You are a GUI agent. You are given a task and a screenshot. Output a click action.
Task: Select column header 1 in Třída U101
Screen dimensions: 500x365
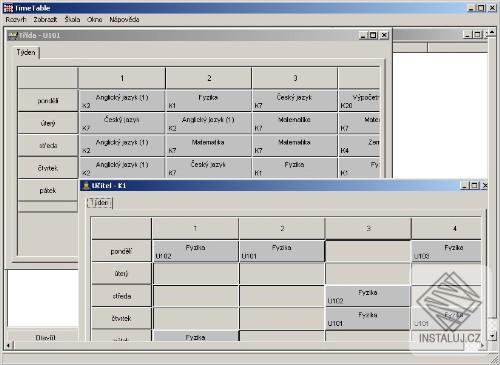point(122,78)
